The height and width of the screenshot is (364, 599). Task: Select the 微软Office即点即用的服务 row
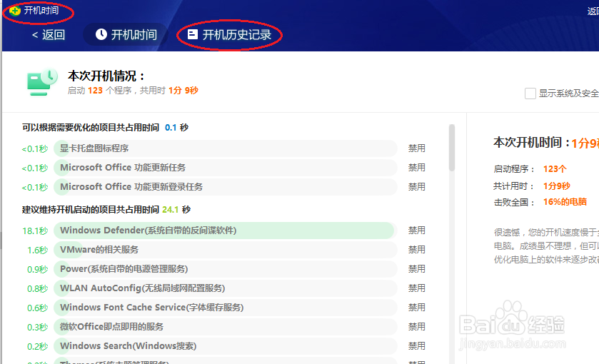tap(226, 327)
